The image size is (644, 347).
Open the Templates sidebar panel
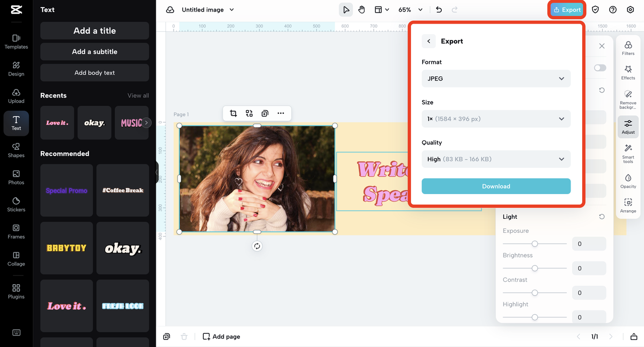pos(16,42)
